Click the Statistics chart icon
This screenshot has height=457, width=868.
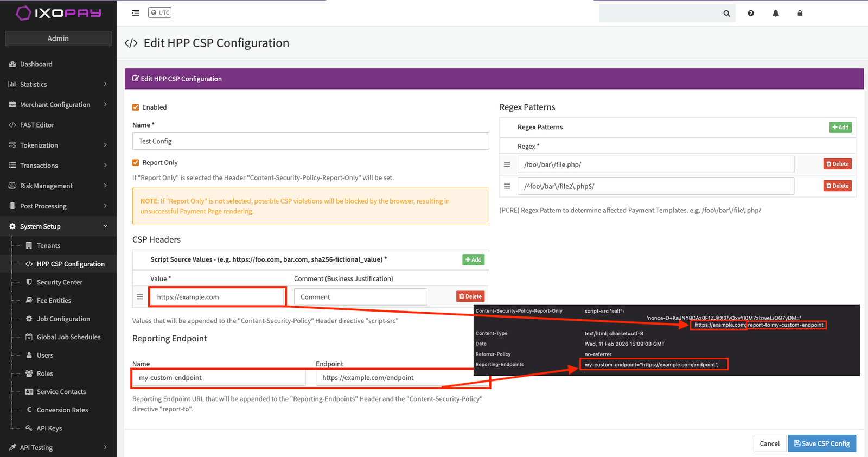[12, 84]
